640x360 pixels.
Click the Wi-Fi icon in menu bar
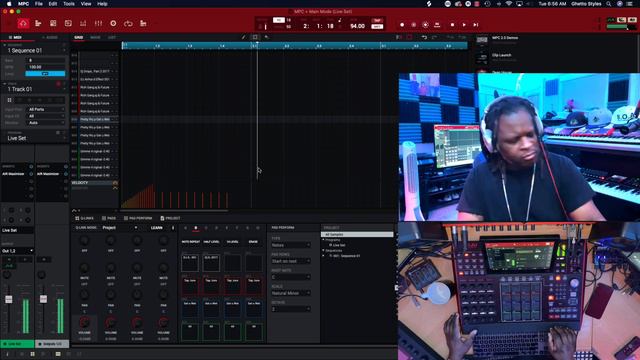pos(509,4)
